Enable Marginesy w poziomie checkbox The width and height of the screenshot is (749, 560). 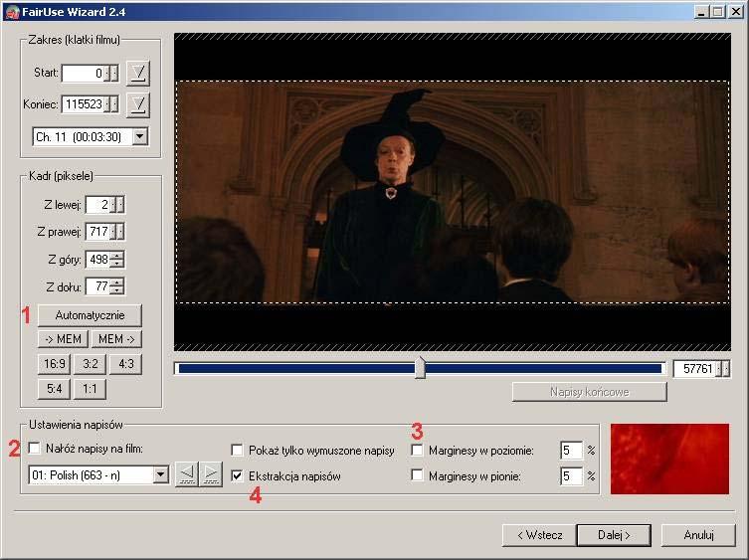[417, 450]
